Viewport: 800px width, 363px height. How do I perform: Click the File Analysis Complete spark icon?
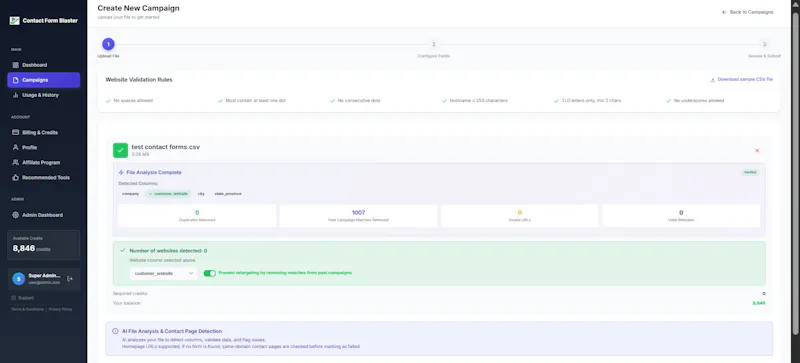pyautogui.click(x=121, y=173)
